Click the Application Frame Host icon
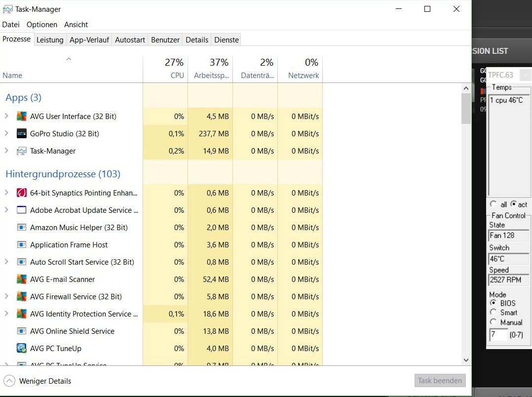This screenshot has width=532, height=397. [21, 244]
